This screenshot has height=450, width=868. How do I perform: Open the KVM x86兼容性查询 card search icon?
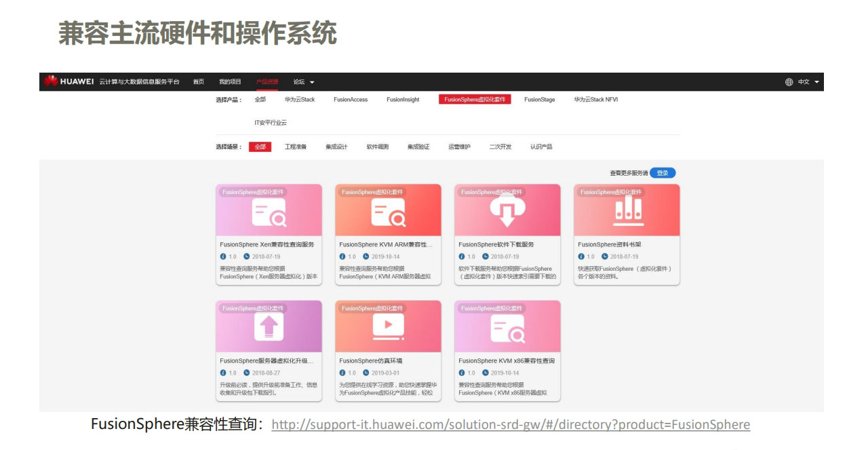(508, 329)
